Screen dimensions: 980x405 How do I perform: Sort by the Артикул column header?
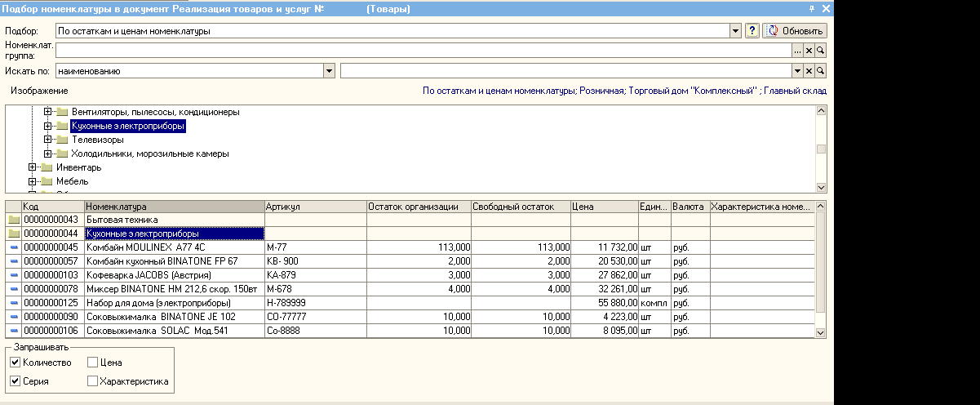316,207
